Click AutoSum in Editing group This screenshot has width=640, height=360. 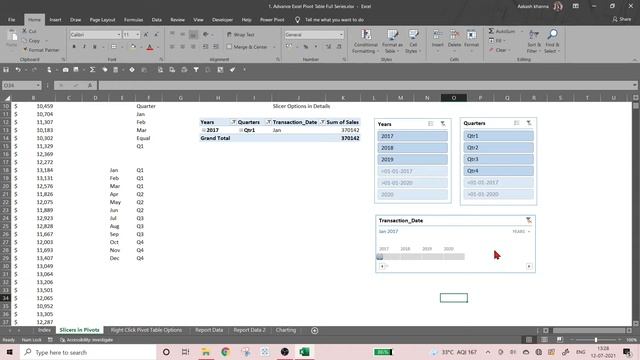502,31
